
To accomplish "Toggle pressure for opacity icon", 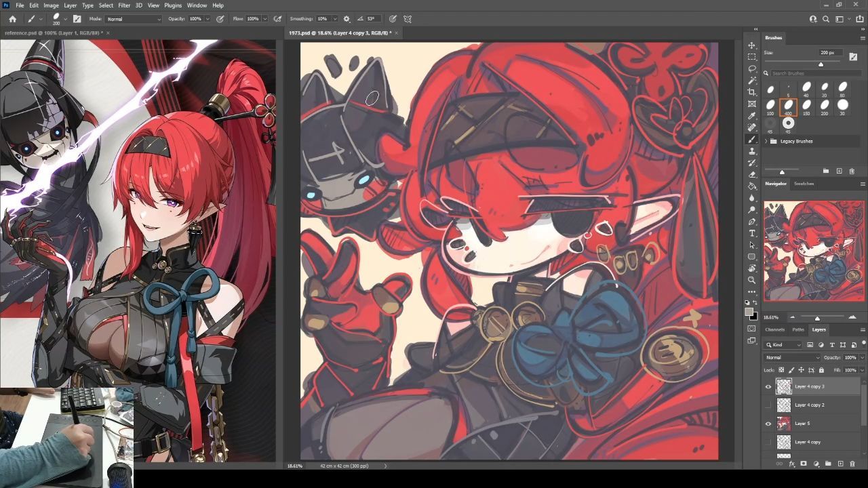I will 220,19.
